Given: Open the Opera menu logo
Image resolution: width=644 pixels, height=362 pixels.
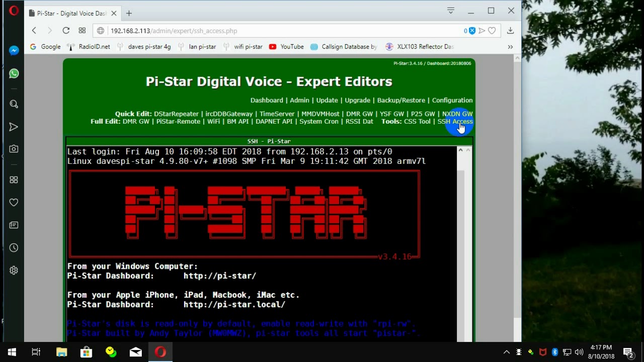Looking at the screenshot, I should [x=14, y=11].
